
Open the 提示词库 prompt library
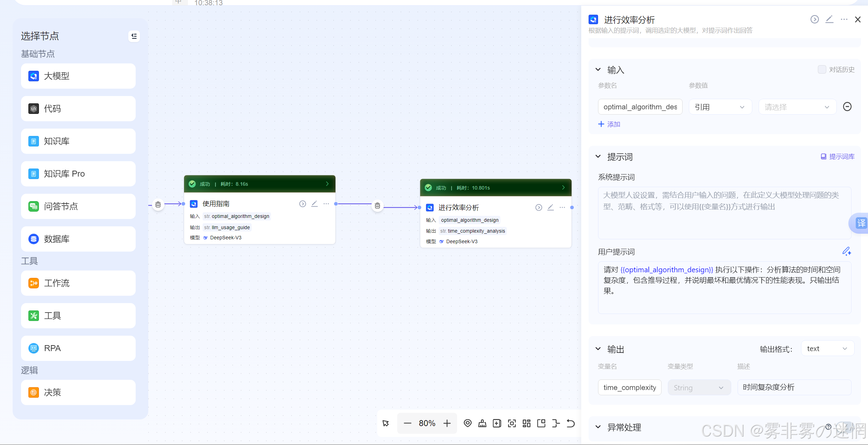838,157
